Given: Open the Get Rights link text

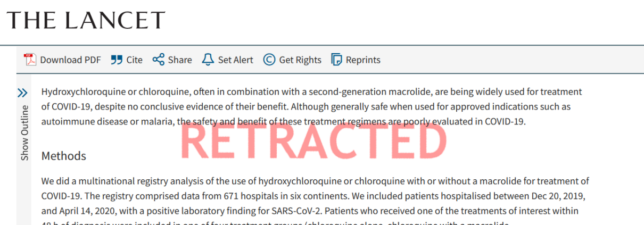Looking at the screenshot, I should tap(300, 60).
